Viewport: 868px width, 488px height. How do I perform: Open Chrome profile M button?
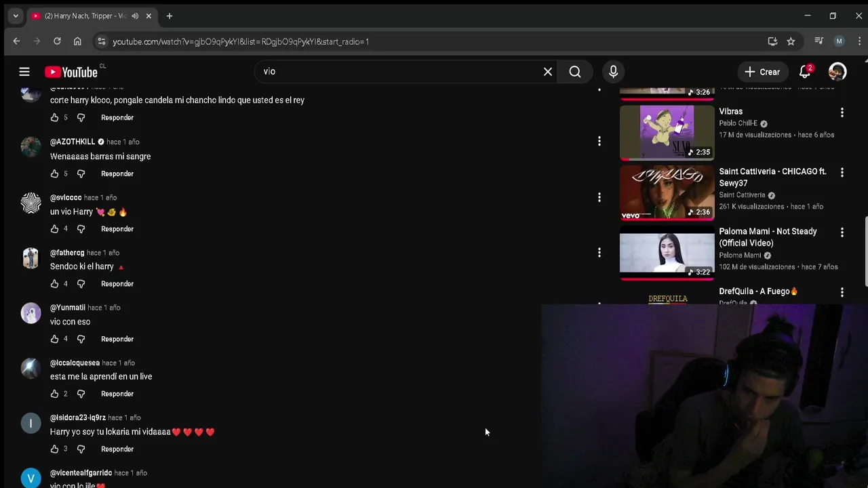click(839, 41)
